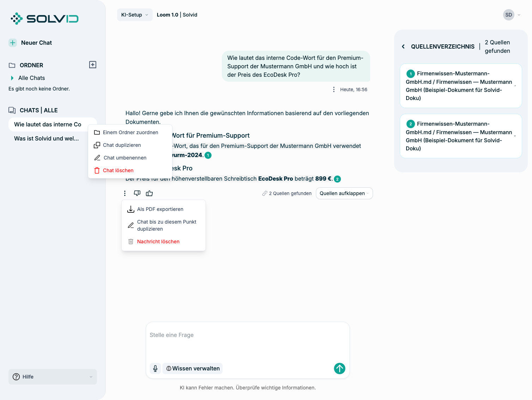Expand the first source card chevron
This screenshot has width=532, height=400.
point(515,86)
